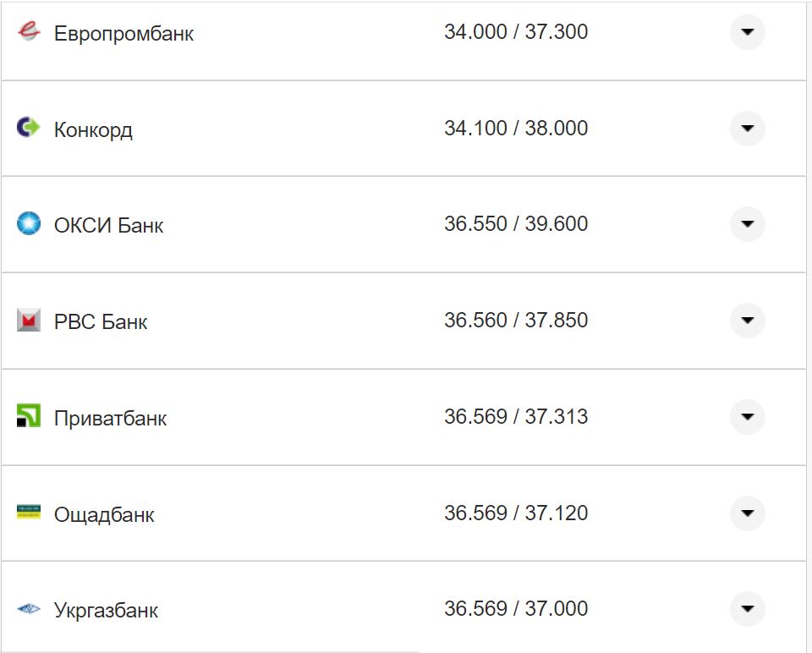This screenshot has width=812, height=653.
Task: Click the Конкорд bank logo icon
Action: click(29, 128)
